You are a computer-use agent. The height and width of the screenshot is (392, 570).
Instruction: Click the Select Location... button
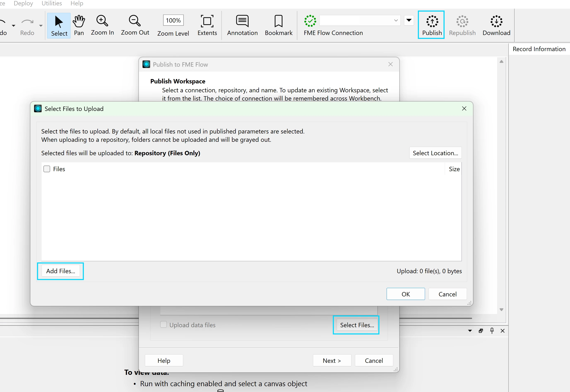pyautogui.click(x=435, y=153)
